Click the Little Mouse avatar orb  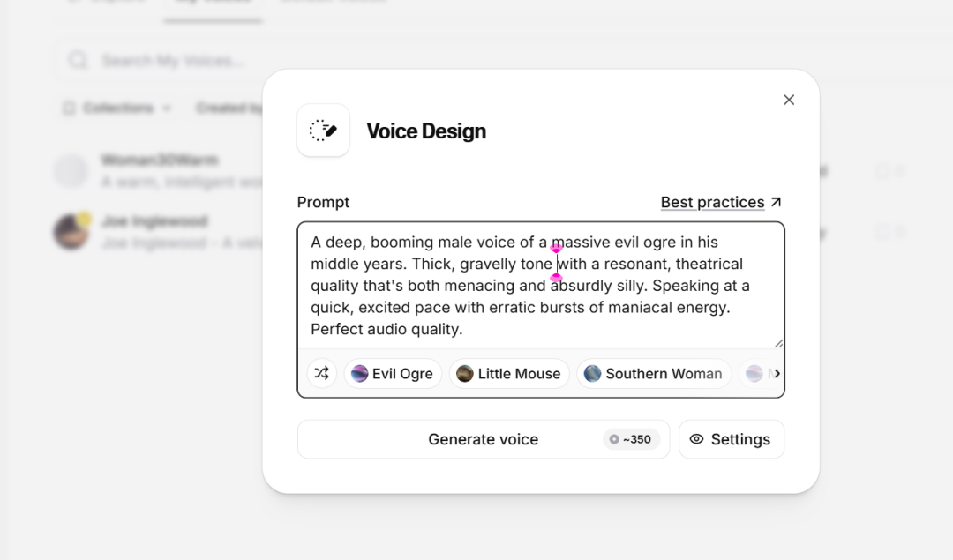[465, 374]
